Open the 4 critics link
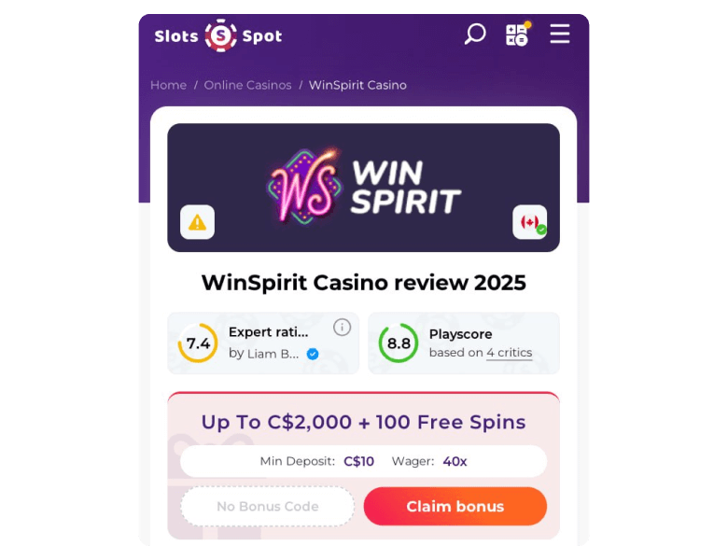Image resolution: width=728 pixels, height=560 pixels. 510,353
